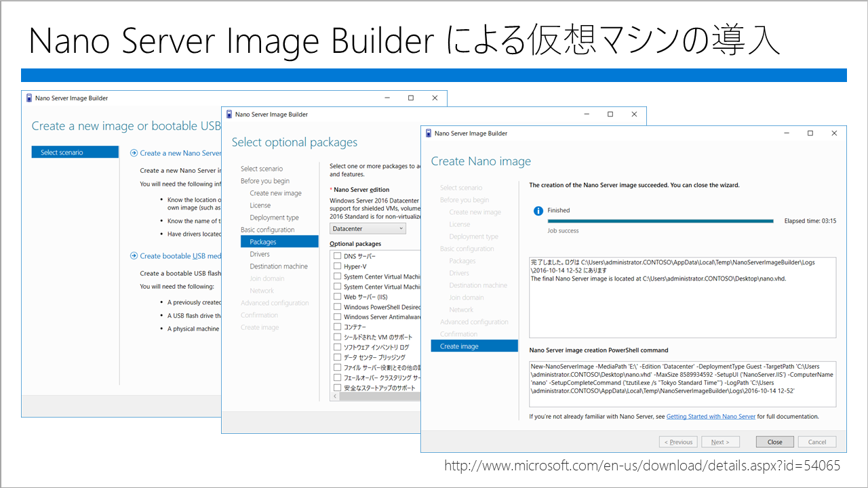Click app icon in Select optional packages title bar
Screen dimensions: 868x488
(229, 115)
